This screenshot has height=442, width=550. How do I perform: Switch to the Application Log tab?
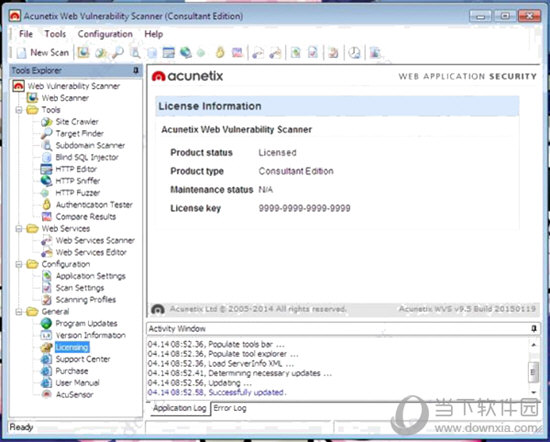[x=180, y=408]
